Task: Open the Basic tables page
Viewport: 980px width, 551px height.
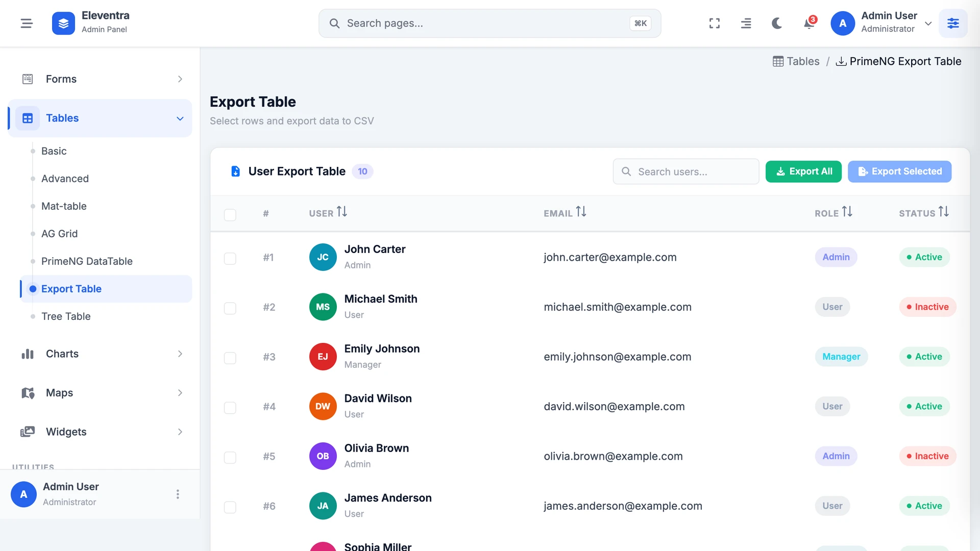Action: click(x=54, y=151)
